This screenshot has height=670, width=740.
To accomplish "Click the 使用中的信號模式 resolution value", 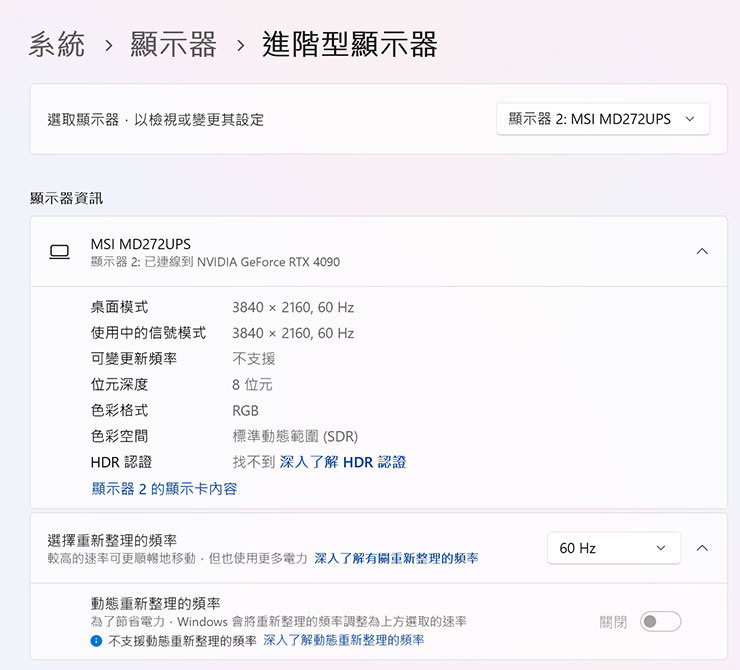I will pos(293,333).
